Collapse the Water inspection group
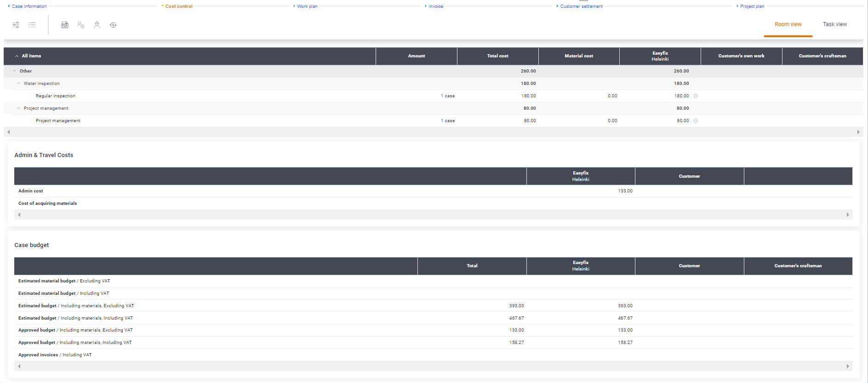 click(x=19, y=84)
